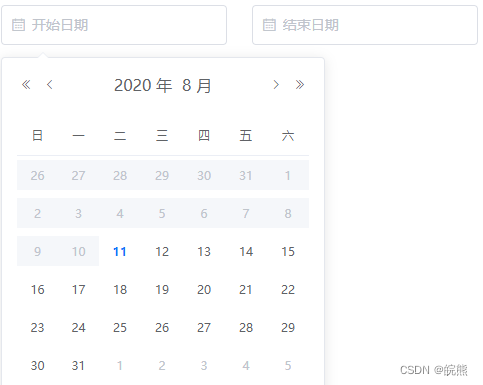Screen dimensions: 483x385
Task: Jump to next year with double-right arrow
Action: (300, 85)
